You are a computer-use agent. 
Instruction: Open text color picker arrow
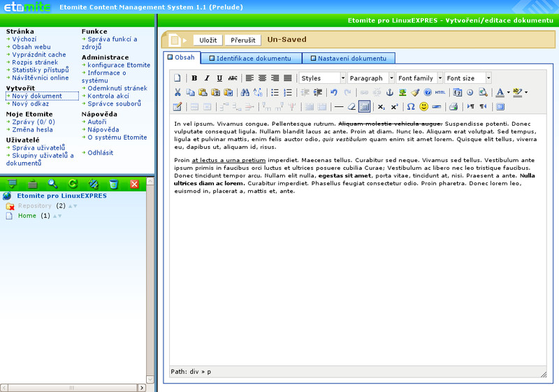[x=509, y=93]
